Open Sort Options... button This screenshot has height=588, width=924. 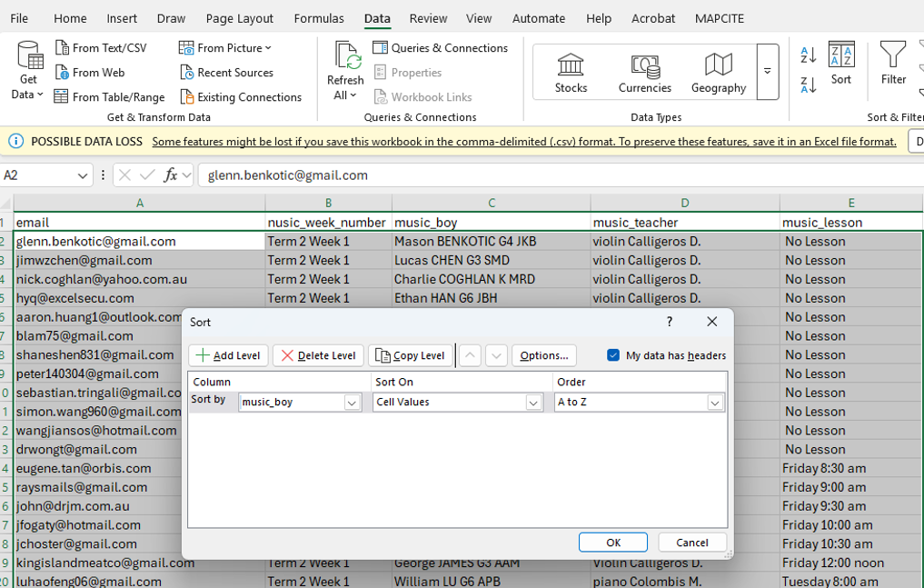(x=544, y=355)
